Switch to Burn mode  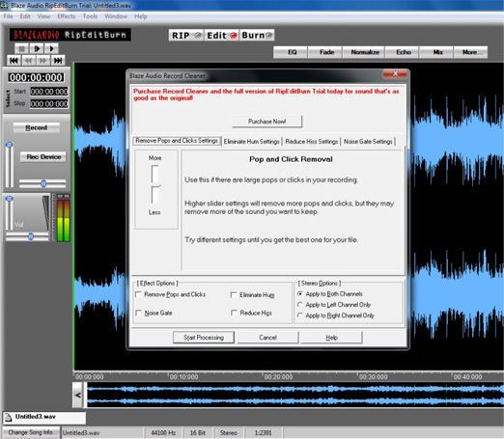click(257, 36)
